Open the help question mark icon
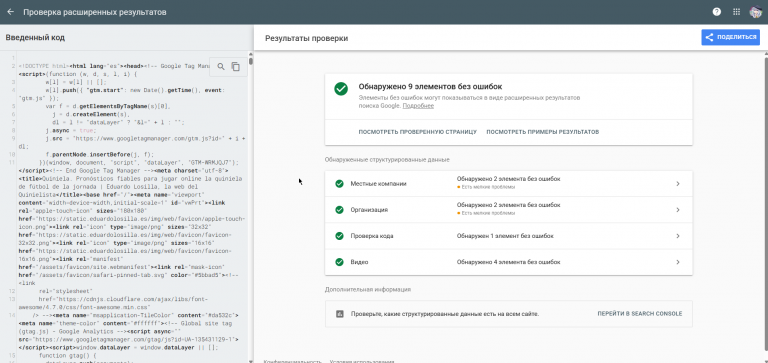Image resolution: width=768 pixels, height=363 pixels. (x=717, y=12)
